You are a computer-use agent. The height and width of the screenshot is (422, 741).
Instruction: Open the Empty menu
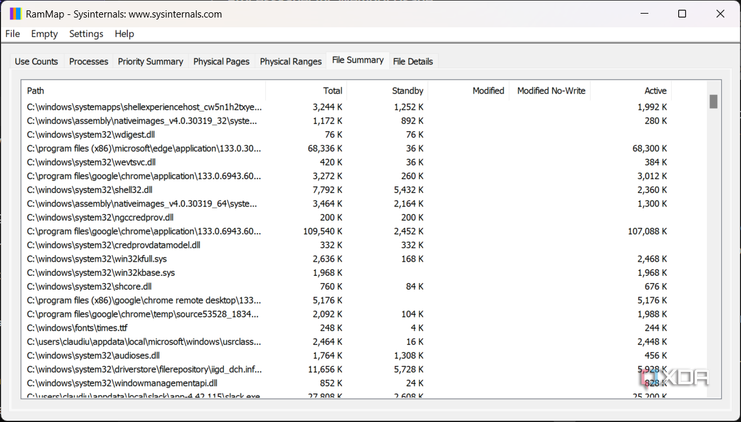tap(44, 34)
